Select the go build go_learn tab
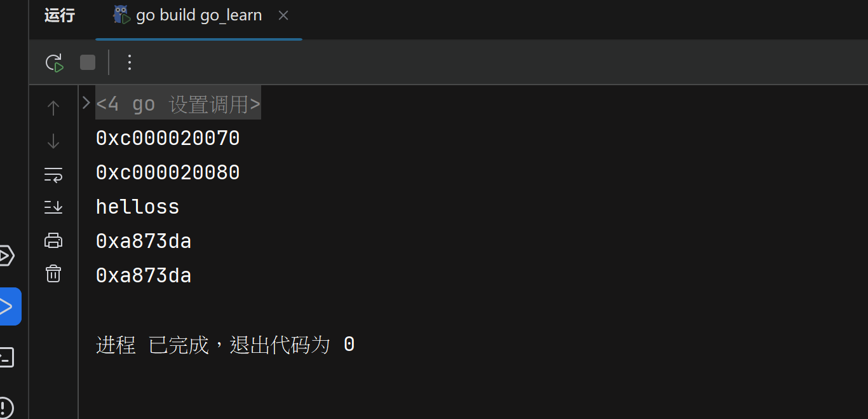The image size is (868, 419). click(x=198, y=16)
